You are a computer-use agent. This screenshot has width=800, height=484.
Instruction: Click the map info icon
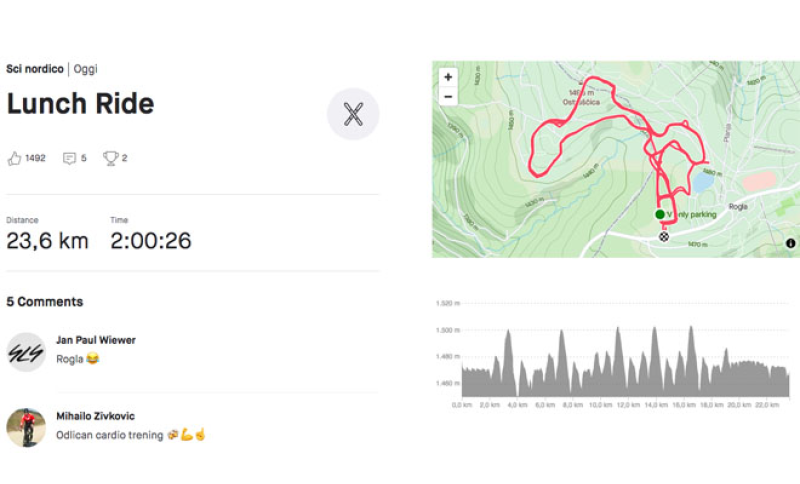790,243
